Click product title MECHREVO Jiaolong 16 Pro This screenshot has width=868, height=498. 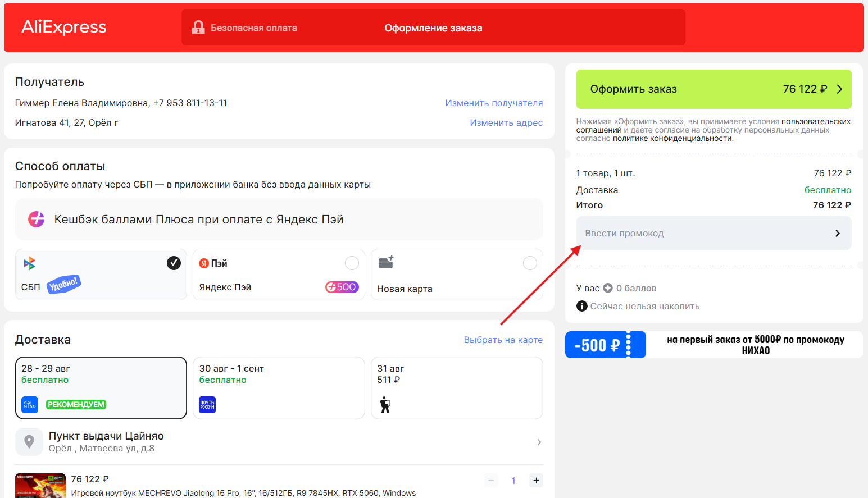point(243,493)
